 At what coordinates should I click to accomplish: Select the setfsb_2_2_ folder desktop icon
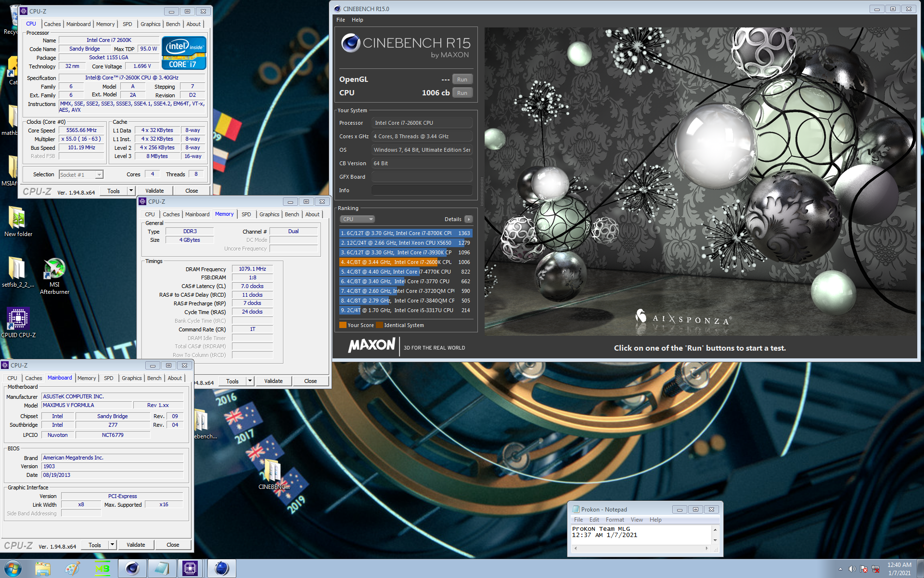18,272
